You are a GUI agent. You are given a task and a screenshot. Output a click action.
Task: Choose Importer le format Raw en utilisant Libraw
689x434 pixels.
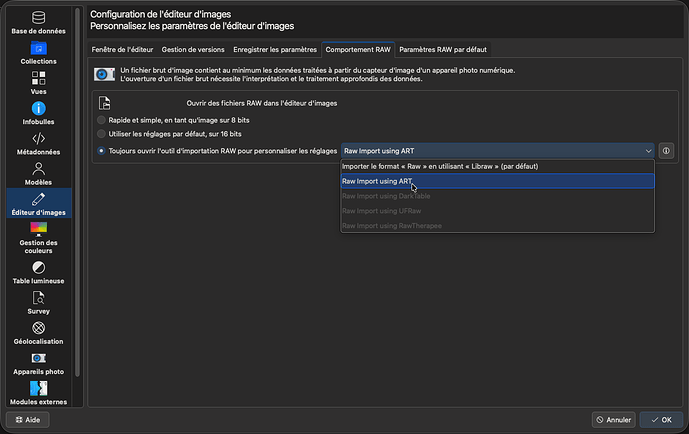(x=497, y=166)
